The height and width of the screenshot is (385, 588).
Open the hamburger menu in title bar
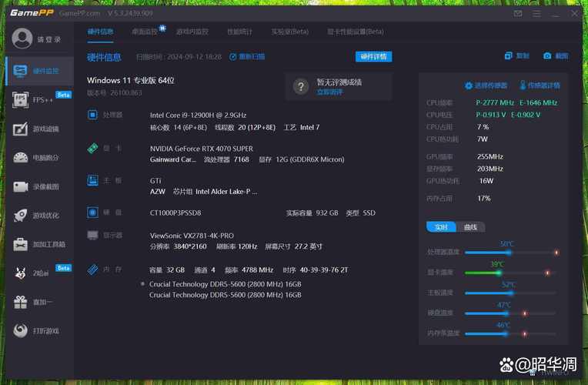pos(536,14)
